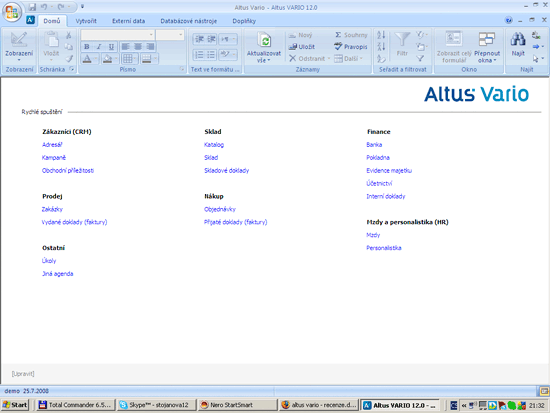The height and width of the screenshot is (413, 550).
Task: Open the Další dropdown
Action: pyautogui.click(x=349, y=59)
